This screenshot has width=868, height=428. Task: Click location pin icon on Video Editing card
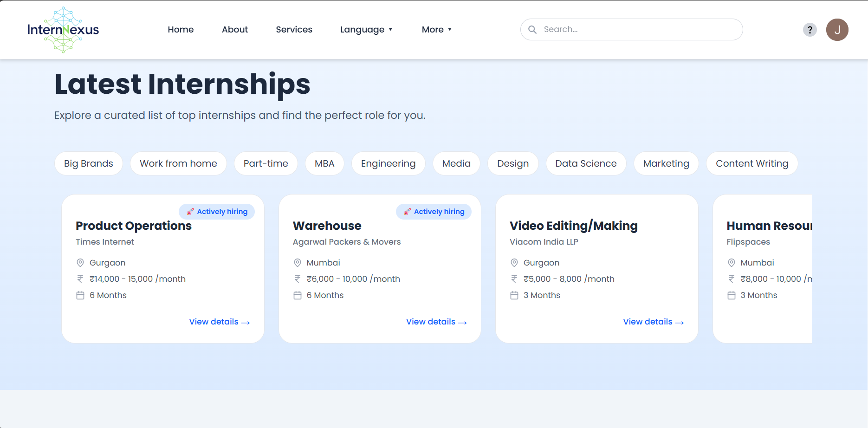pyautogui.click(x=514, y=263)
